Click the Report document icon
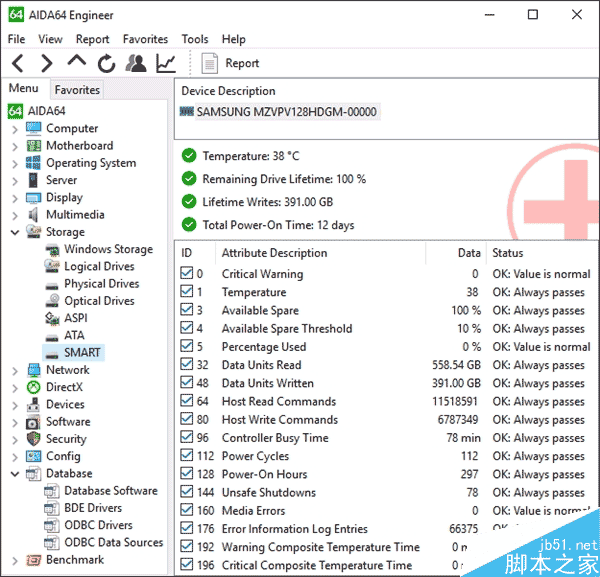The height and width of the screenshot is (577, 600). 210,63
